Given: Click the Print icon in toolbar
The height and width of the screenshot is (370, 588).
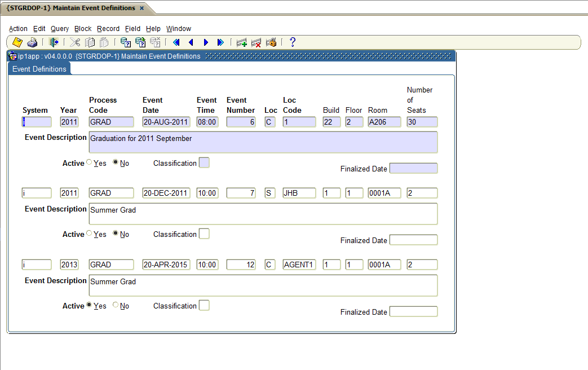Looking at the screenshot, I should [32, 42].
